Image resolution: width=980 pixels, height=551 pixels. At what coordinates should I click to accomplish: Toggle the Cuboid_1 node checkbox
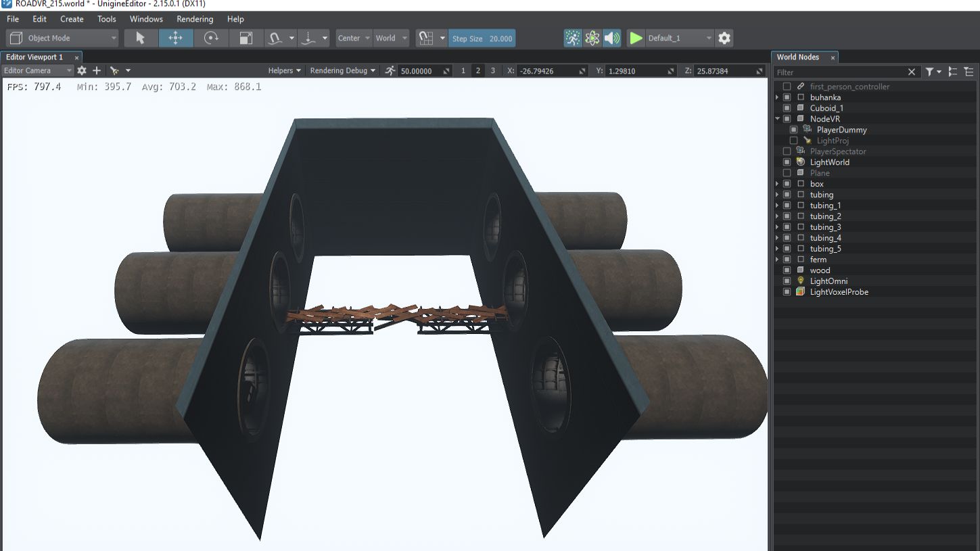point(787,108)
